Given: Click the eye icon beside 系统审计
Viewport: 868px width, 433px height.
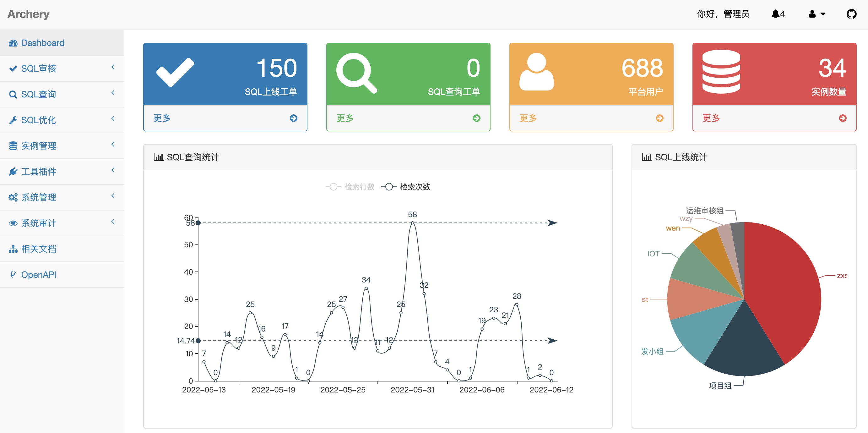Looking at the screenshot, I should 13,223.
